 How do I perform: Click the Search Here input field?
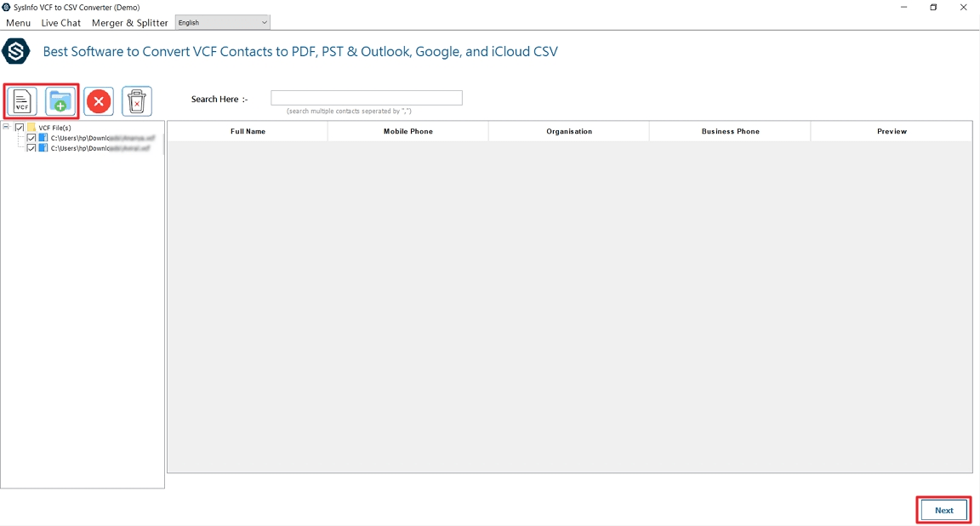(x=367, y=98)
